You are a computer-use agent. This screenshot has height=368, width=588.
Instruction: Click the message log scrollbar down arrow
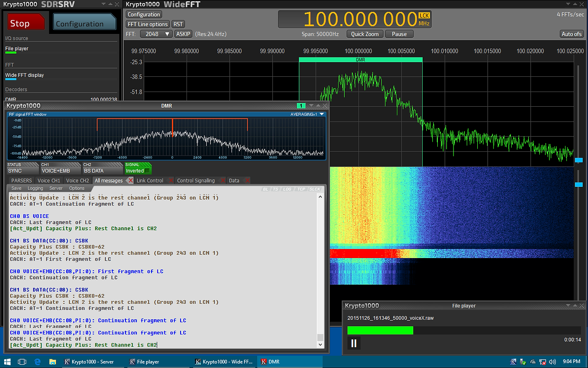[x=320, y=345]
